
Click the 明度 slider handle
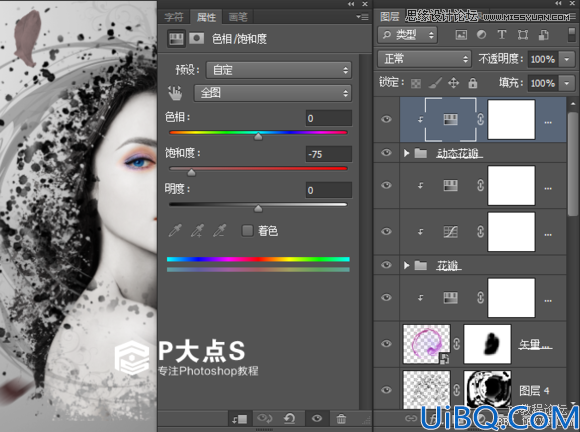click(258, 209)
